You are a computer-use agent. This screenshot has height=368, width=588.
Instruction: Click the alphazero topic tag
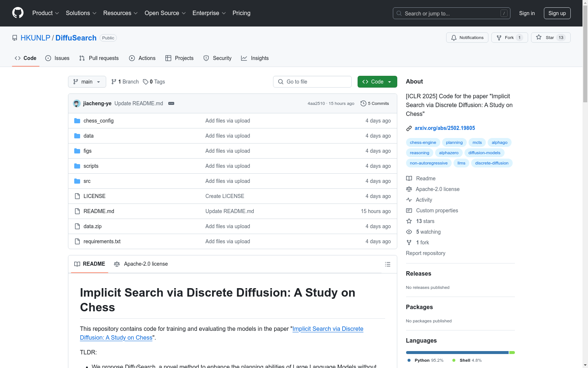[x=449, y=153]
